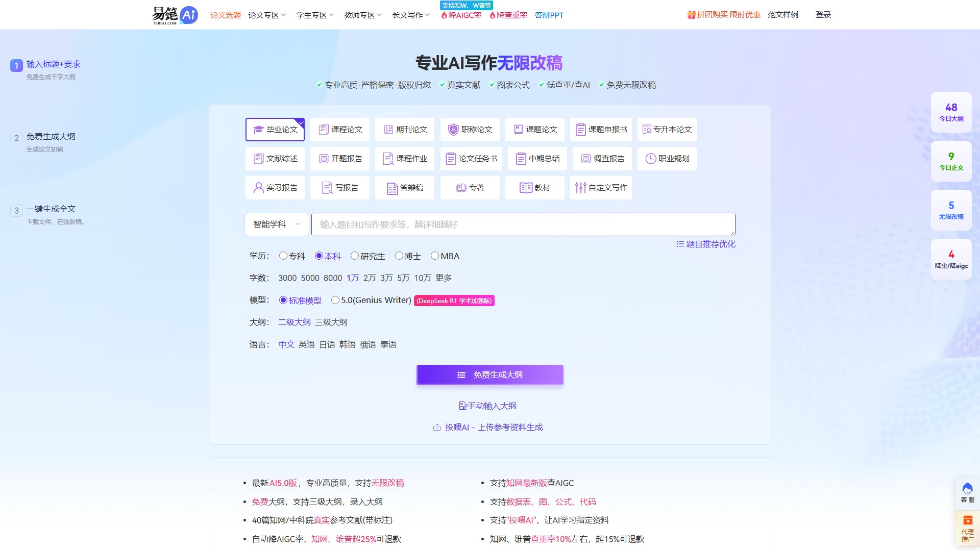Open the 智能学科 subject dropdown

(277, 224)
